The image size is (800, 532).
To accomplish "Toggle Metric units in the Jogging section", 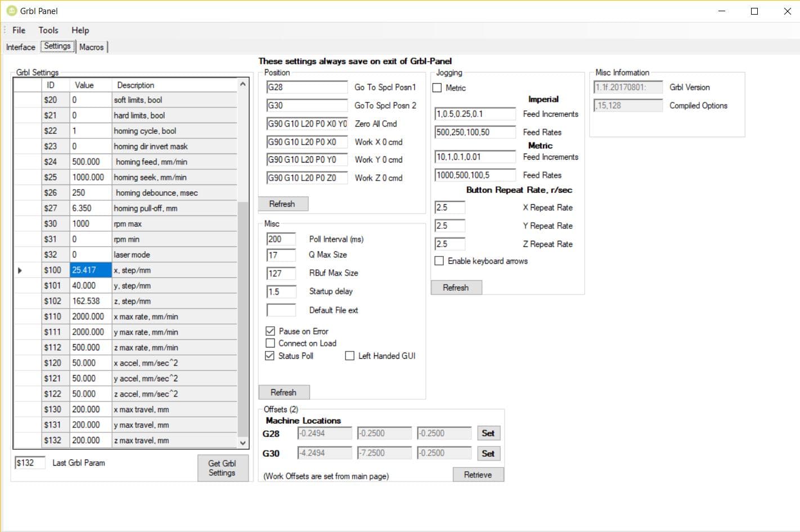I will [x=437, y=88].
